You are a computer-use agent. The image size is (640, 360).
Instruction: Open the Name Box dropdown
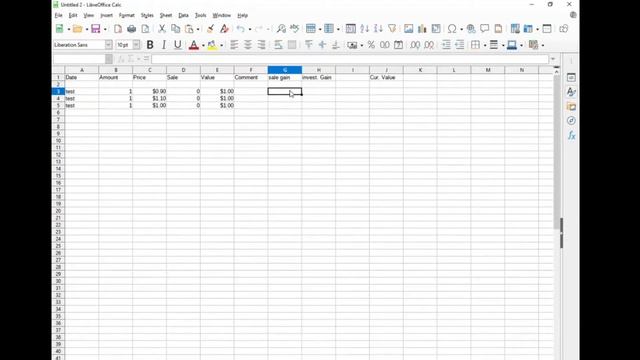109,59
